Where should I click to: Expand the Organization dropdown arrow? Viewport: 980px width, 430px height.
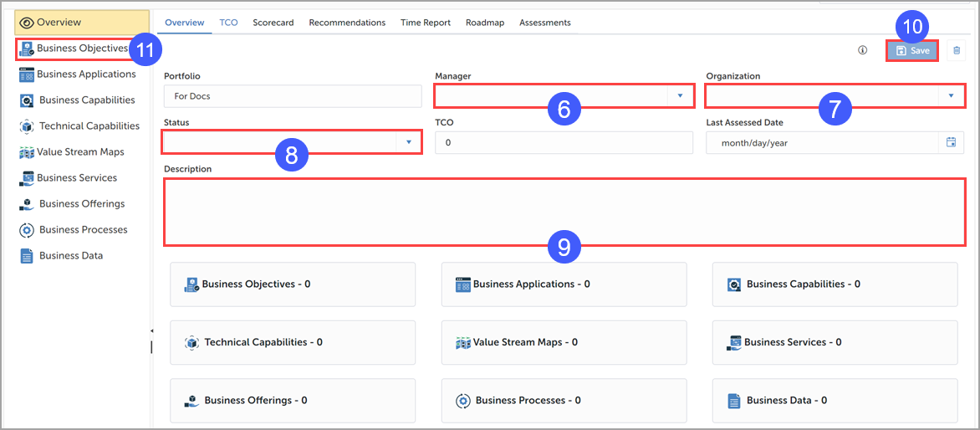pyautogui.click(x=951, y=96)
